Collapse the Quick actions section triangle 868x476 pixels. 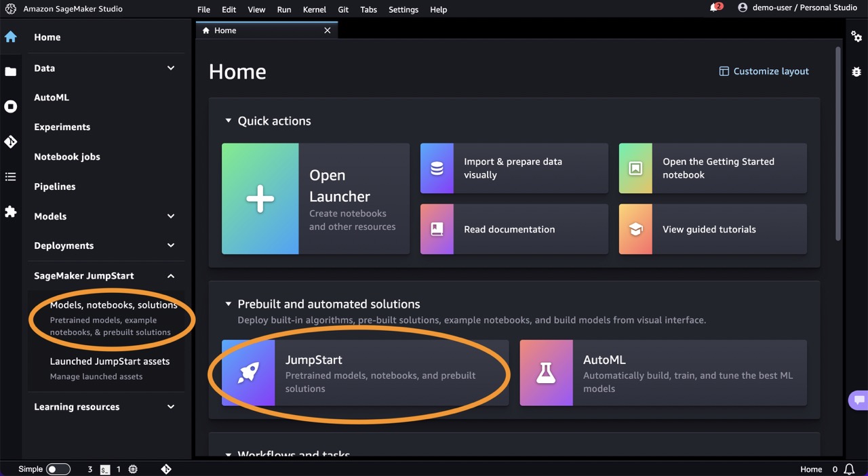(229, 121)
